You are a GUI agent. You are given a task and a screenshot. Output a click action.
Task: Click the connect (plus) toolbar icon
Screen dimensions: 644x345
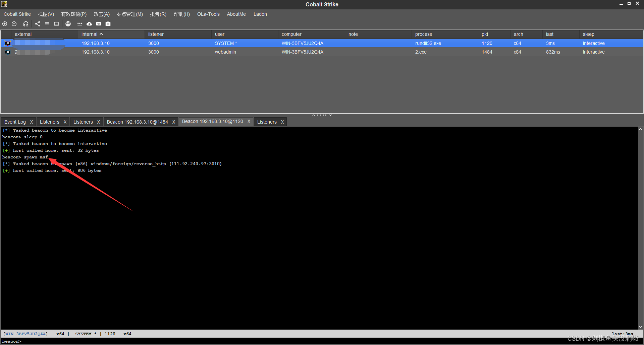point(5,24)
